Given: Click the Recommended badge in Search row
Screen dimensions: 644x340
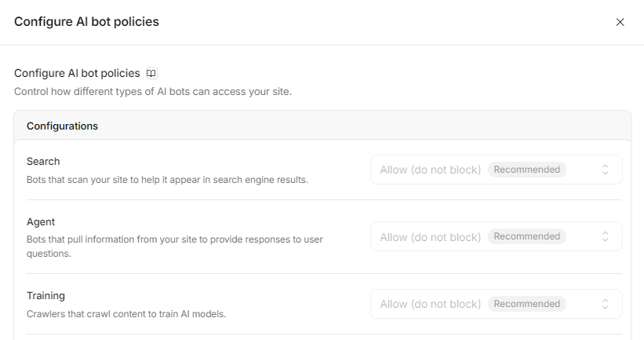Looking at the screenshot, I should click(x=526, y=170).
